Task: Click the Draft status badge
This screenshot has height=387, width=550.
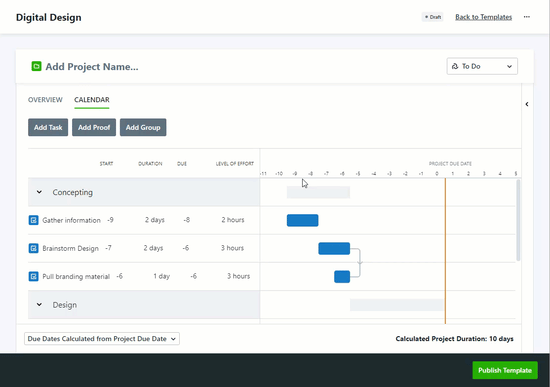Action: tap(432, 17)
